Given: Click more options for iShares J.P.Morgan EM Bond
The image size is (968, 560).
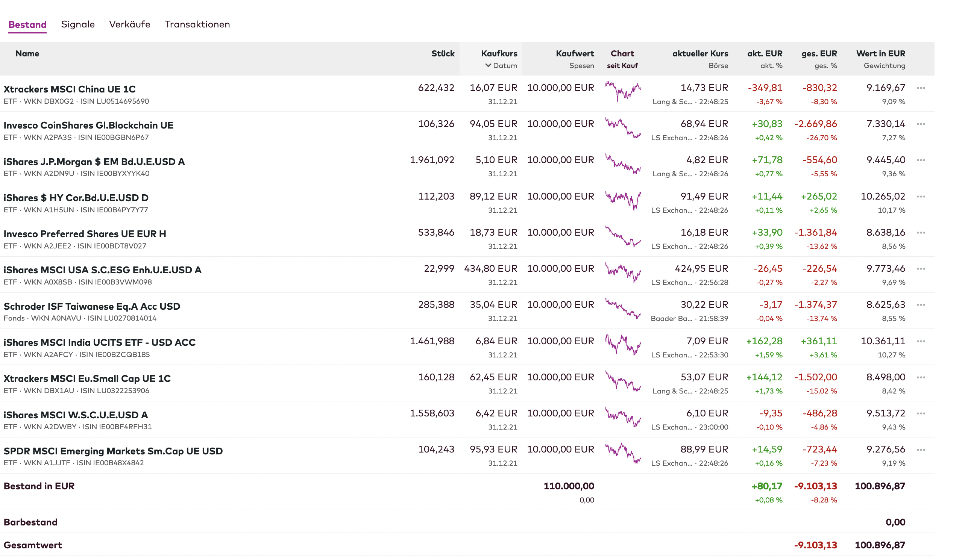Looking at the screenshot, I should point(920,160).
